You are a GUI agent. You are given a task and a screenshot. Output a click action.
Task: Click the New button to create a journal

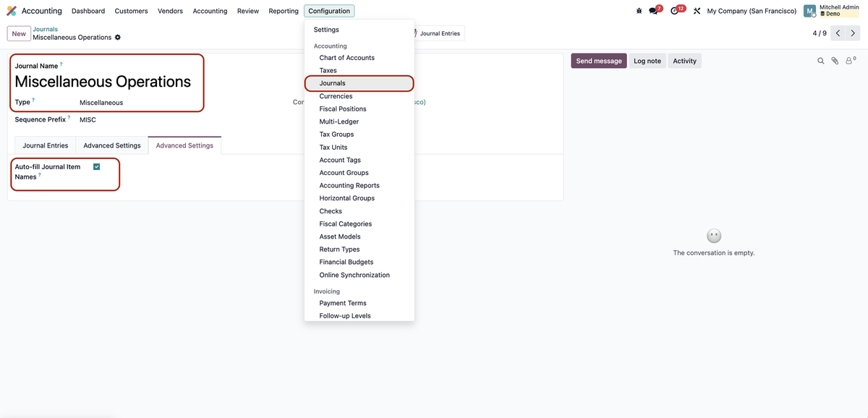click(18, 33)
